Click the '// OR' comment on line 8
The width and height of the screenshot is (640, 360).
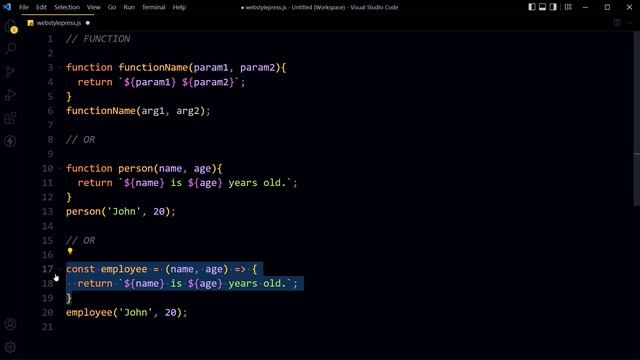pyautogui.click(x=80, y=140)
